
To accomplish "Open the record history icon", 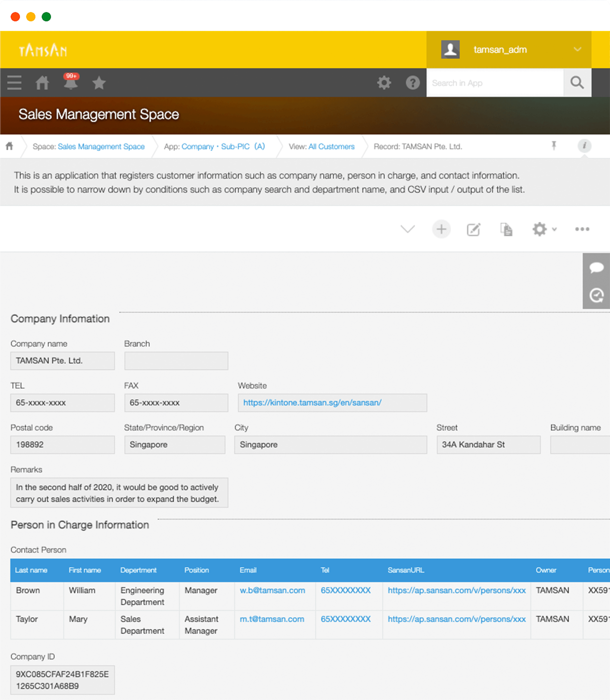I will click(596, 295).
